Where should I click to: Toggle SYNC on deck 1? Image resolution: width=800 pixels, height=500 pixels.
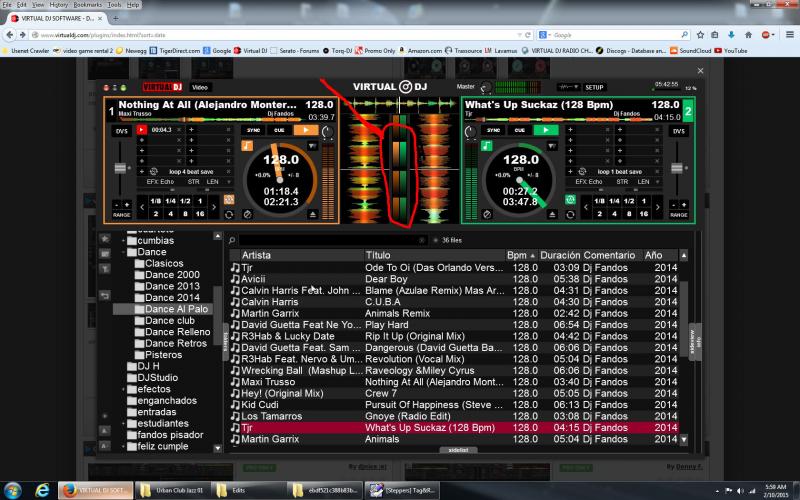click(254, 130)
